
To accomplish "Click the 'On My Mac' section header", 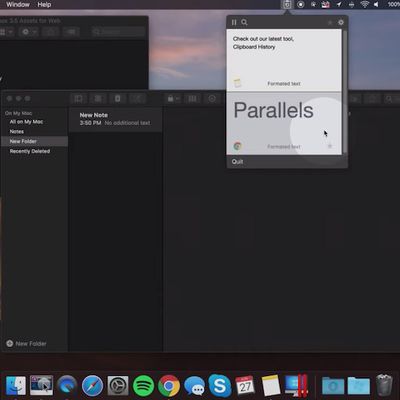I will tap(18, 113).
